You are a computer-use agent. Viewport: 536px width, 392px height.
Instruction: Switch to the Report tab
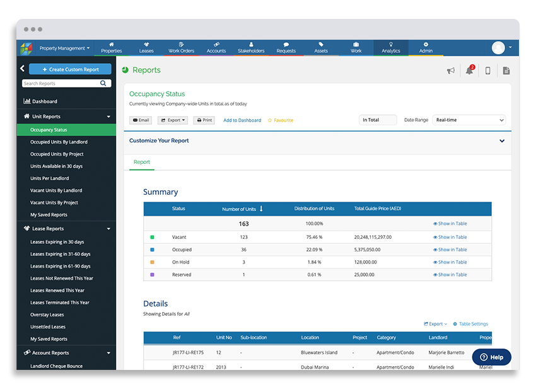click(x=141, y=162)
